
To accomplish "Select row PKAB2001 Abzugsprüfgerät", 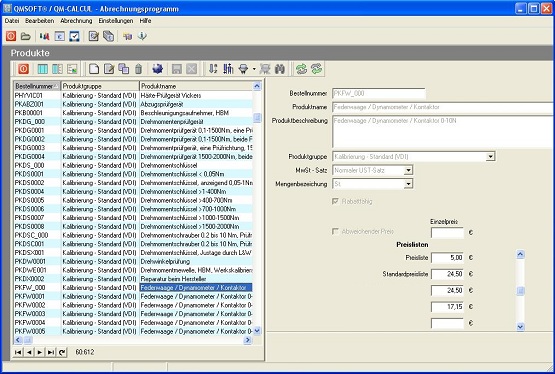I will pyautogui.click(x=133, y=104).
